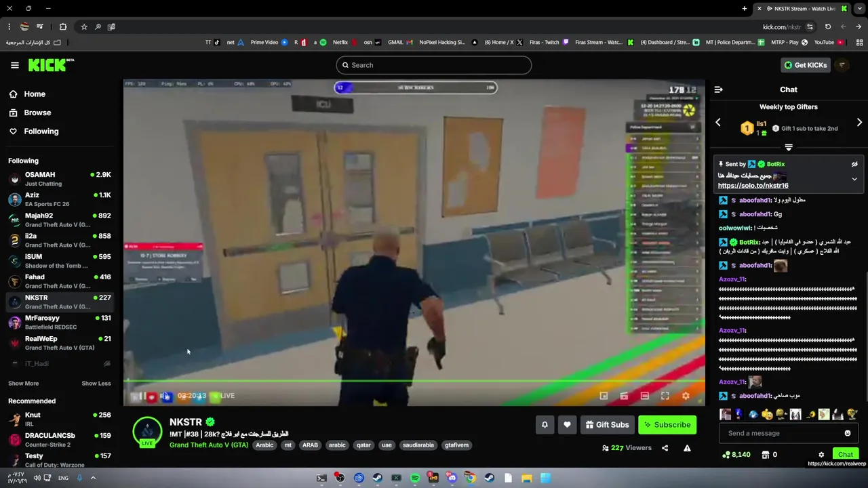
Task: Select the saudiarabia tag
Action: 418,445
